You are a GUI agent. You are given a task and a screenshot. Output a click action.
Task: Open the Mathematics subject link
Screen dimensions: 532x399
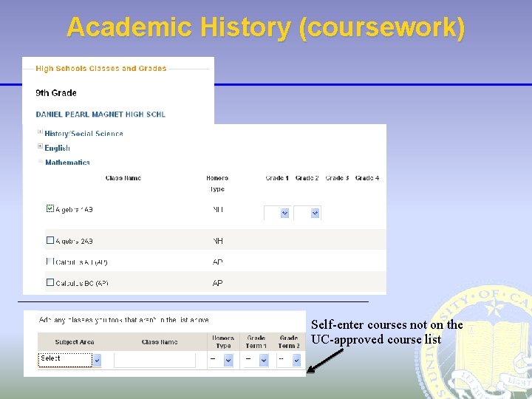[x=67, y=163]
